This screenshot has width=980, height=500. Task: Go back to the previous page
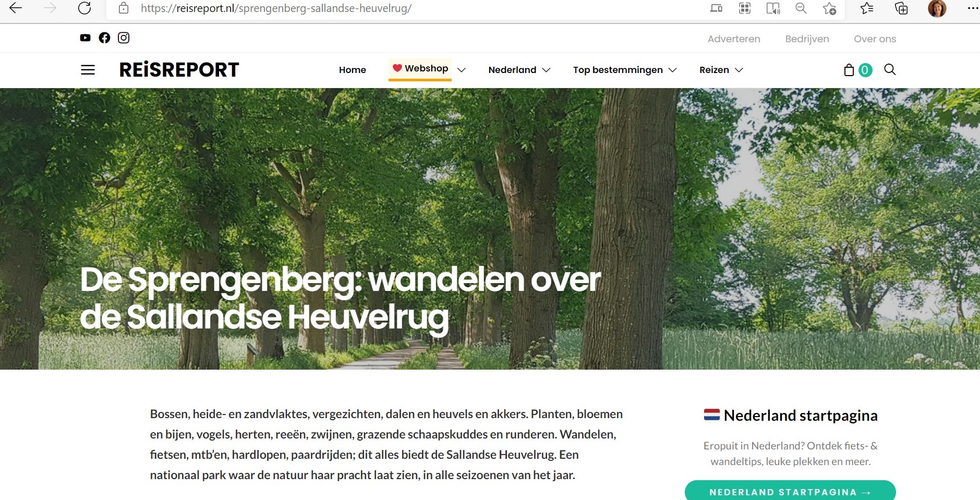(16, 8)
